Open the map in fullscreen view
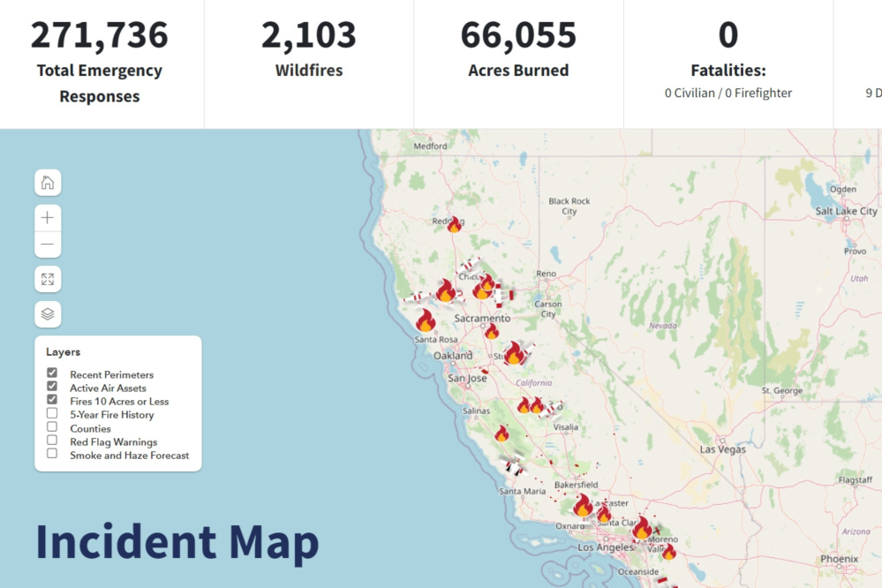The image size is (882, 588). click(x=48, y=279)
